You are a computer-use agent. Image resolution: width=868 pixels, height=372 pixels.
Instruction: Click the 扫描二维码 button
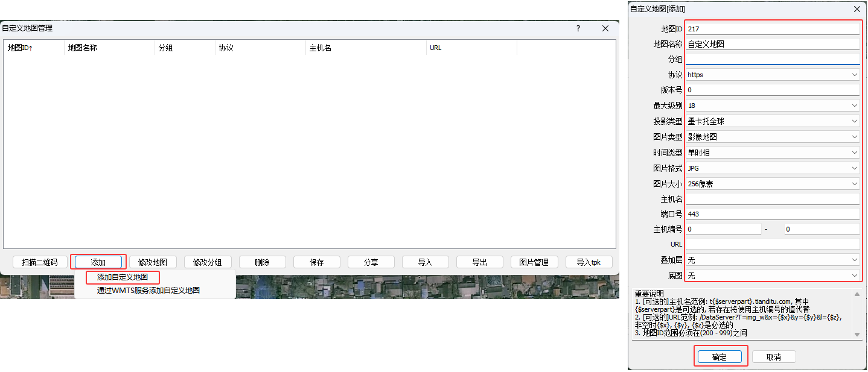[x=39, y=262]
